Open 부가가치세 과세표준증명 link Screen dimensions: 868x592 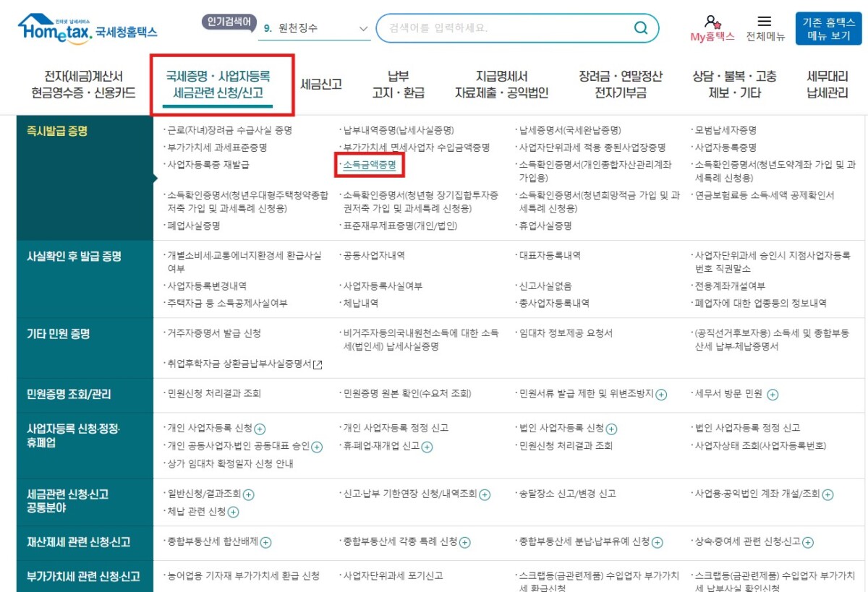pos(216,147)
